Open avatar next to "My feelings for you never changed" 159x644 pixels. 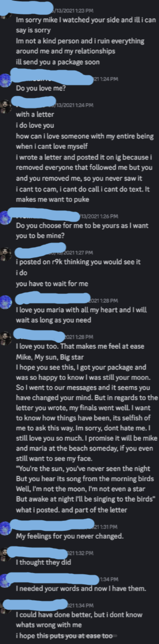point(5,528)
